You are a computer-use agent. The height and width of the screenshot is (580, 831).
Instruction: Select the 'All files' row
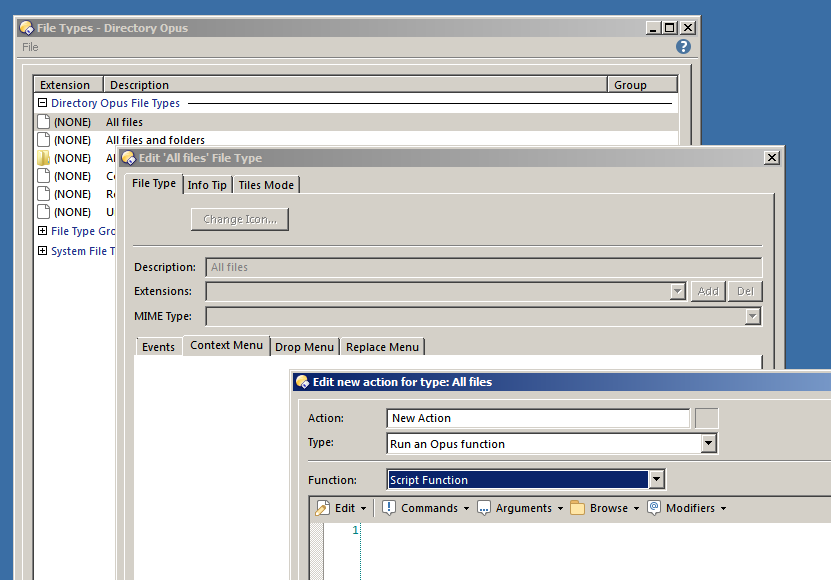[x=356, y=122]
